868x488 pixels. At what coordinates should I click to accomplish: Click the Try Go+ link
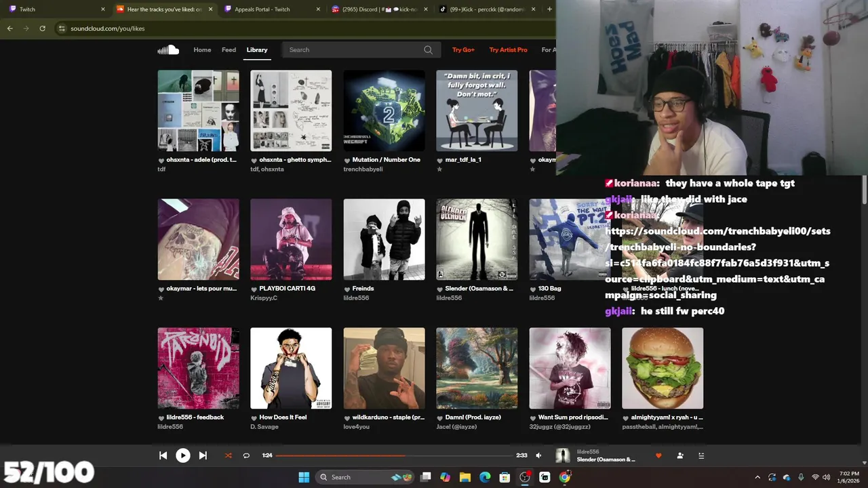(x=463, y=49)
